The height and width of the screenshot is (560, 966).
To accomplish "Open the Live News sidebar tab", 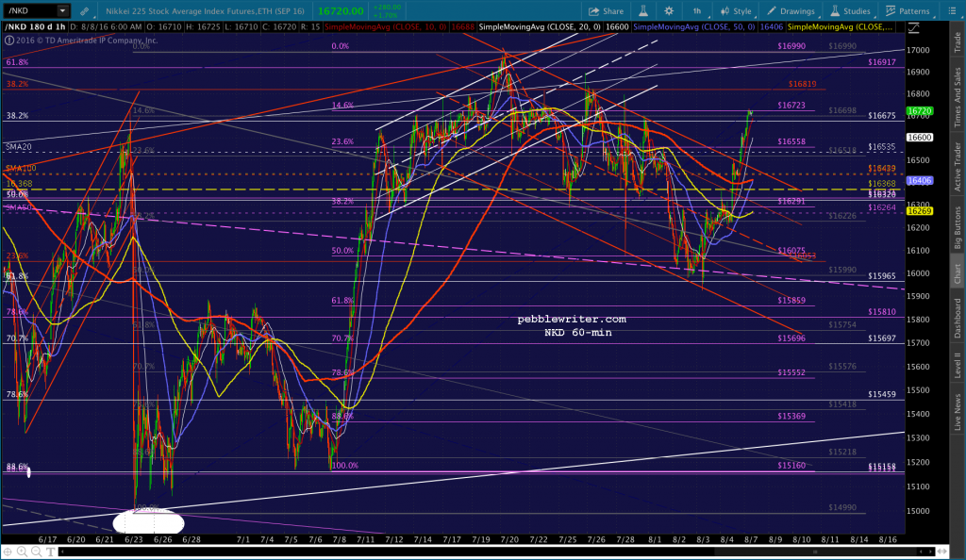I will pos(958,412).
